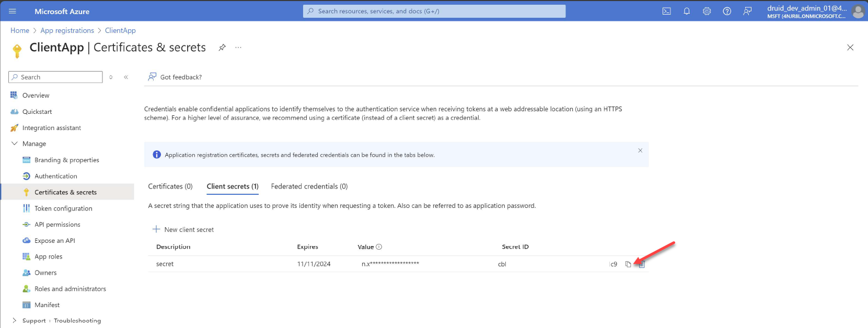This screenshot has height=328, width=868.
Task: Click the App roles grid icon
Action: [x=26, y=256]
